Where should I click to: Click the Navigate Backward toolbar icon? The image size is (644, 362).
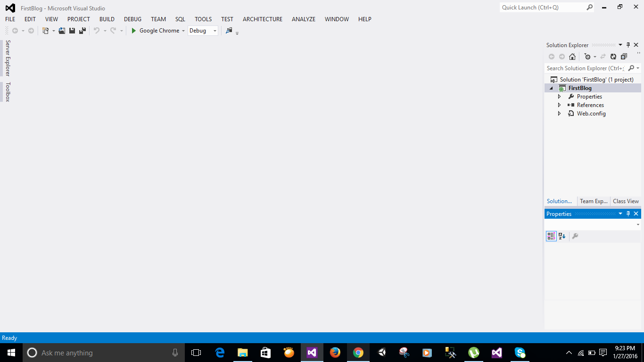(15, 31)
